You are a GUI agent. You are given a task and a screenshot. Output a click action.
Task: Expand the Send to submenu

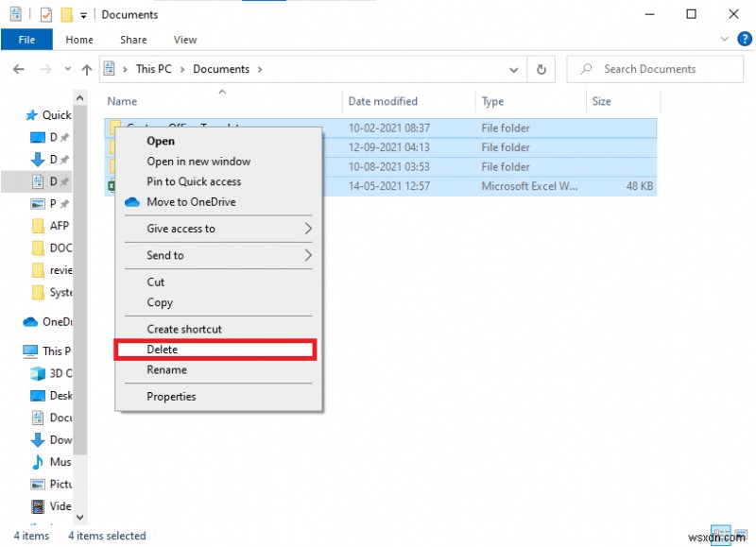click(218, 255)
